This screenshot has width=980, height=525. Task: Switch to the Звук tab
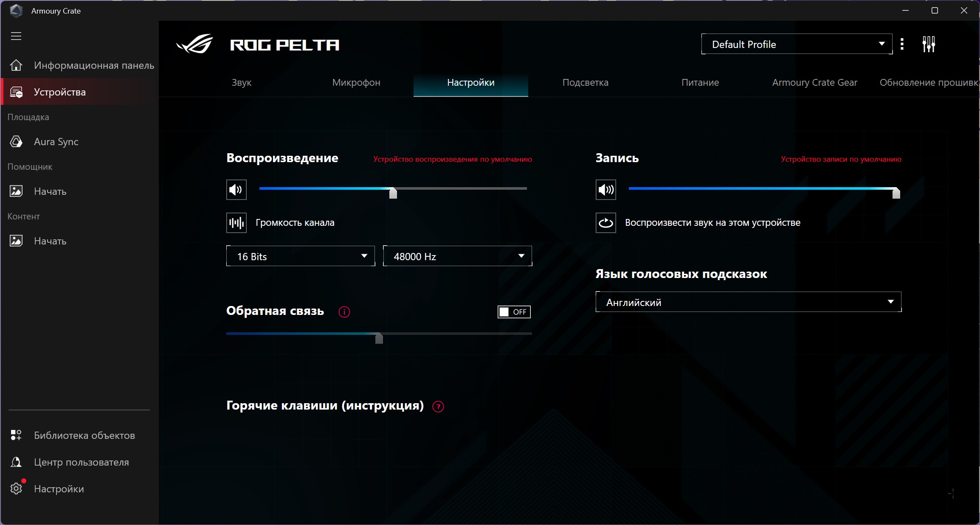tap(242, 83)
